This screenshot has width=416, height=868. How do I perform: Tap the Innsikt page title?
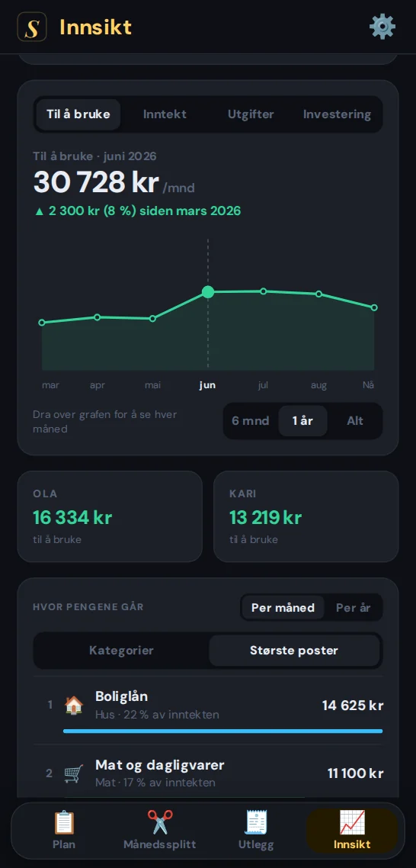pyautogui.click(x=96, y=27)
